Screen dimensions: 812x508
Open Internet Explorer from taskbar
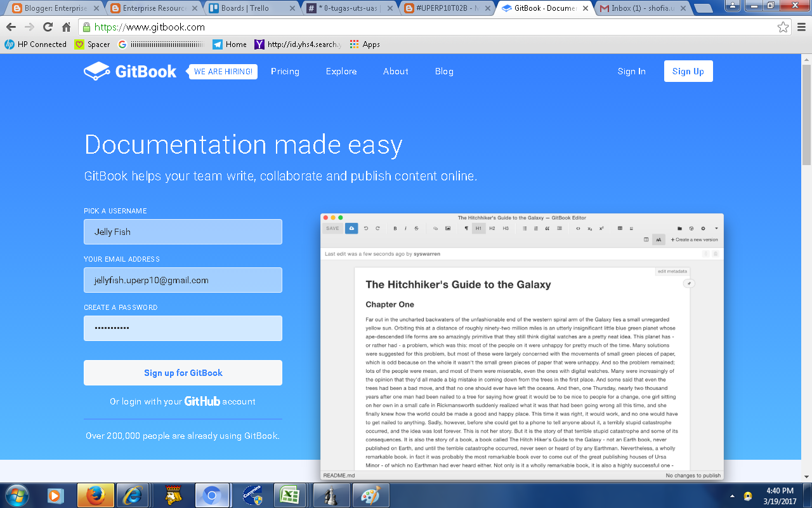[133, 495]
